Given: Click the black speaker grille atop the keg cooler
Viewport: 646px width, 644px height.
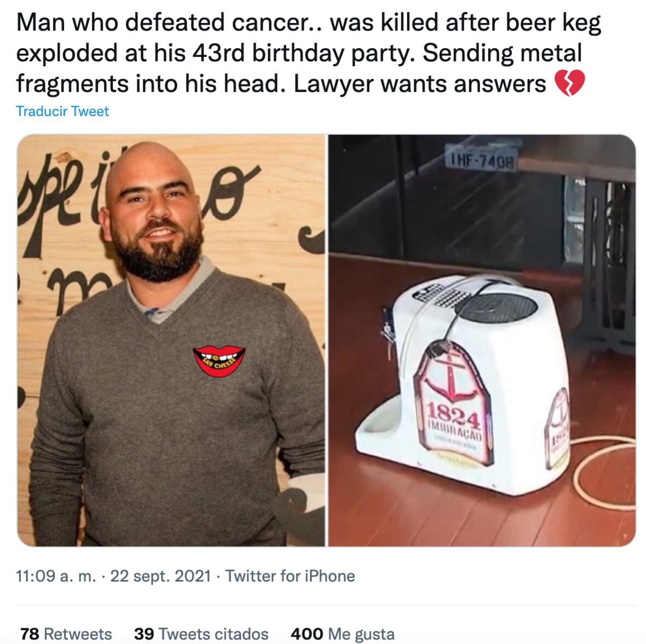Looking at the screenshot, I should [497, 307].
